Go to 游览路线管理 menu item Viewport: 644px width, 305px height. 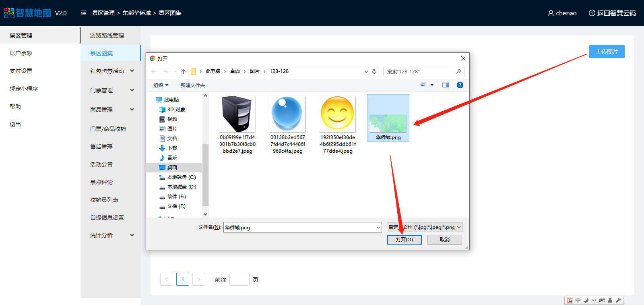click(107, 35)
